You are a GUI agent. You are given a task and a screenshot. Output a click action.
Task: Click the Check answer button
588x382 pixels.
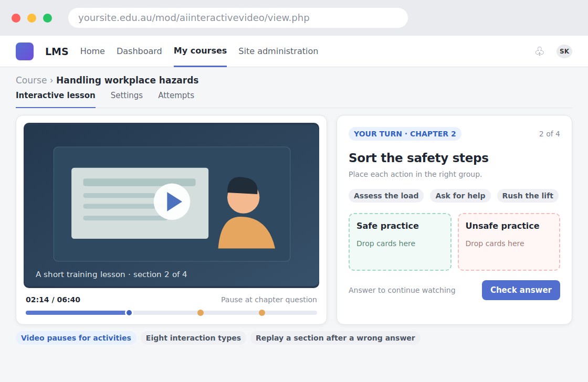[521, 290]
